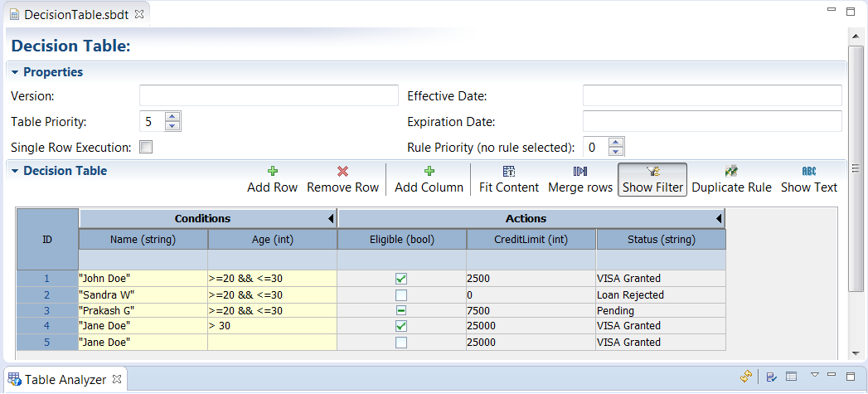Uncheck Eligible checkbox for John Doe row
The image size is (868, 394).
(x=401, y=279)
